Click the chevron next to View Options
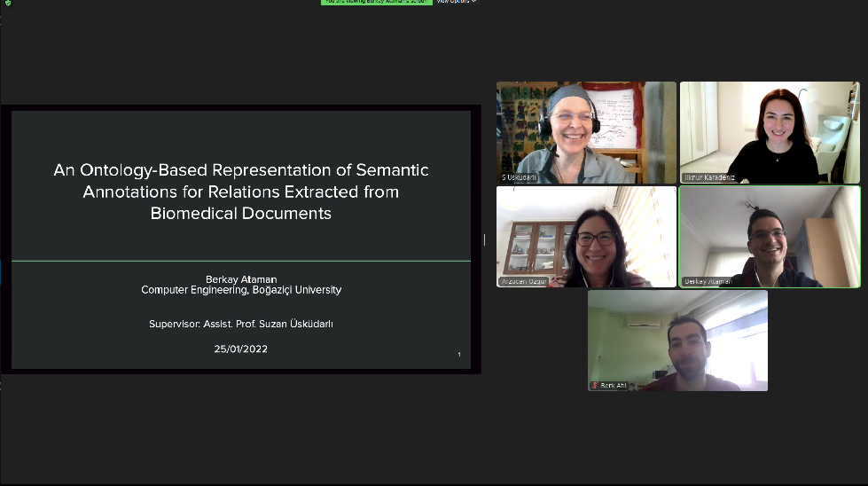Screen dimensions: 868x486 pyautogui.click(x=473, y=2)
